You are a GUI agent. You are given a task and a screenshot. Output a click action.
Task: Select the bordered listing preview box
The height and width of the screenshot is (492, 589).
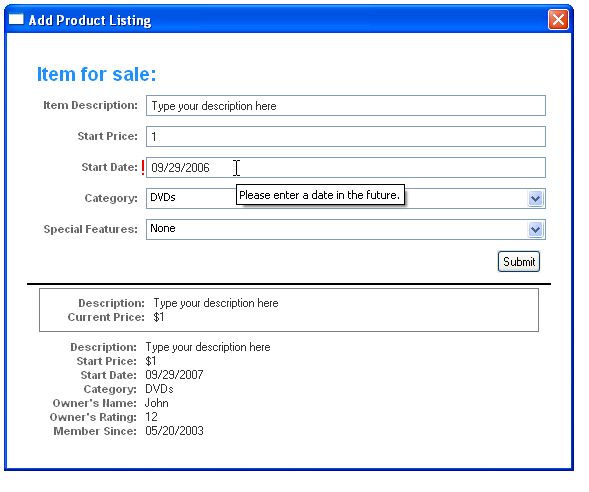tap(289, 310)
